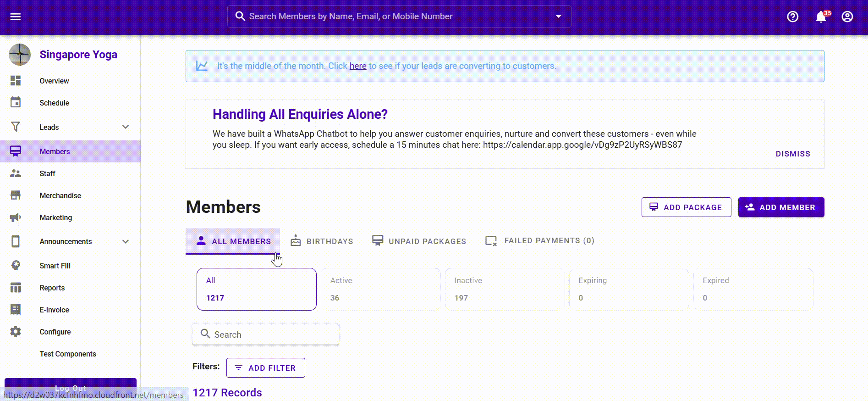Screen dimensions: 868x401
Task: Click the Failed Payments icon
Action: coord(491,241)
